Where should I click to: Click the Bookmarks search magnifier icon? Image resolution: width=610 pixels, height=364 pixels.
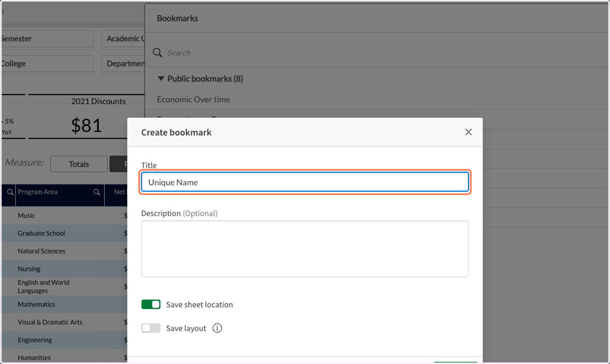tap(158, 52)
